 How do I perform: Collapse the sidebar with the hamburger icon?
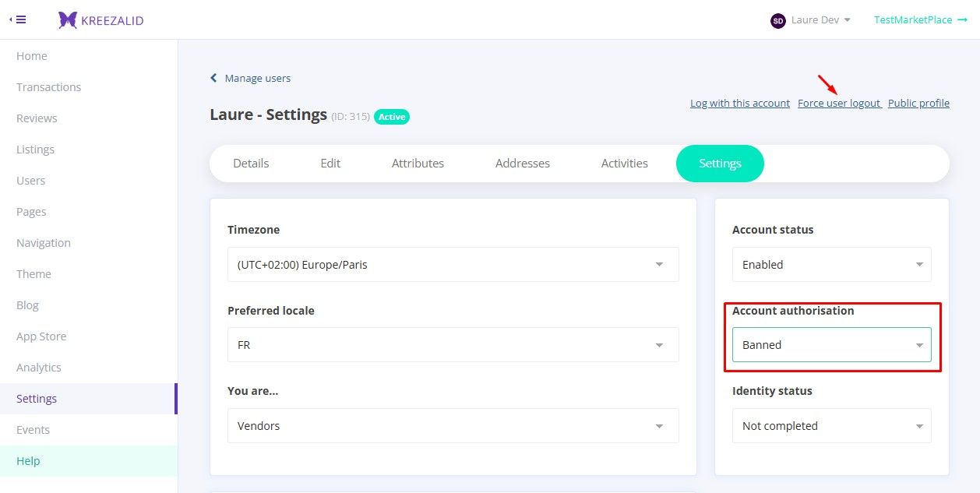click(x=17, y=19)
